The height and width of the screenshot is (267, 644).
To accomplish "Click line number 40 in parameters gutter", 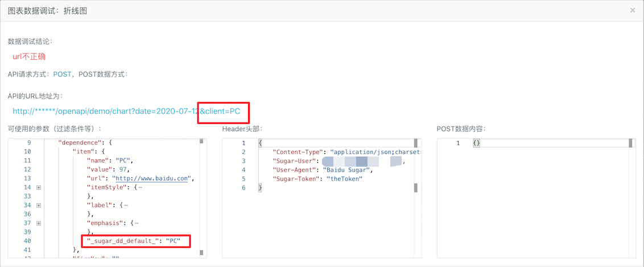I will point(27,241).
